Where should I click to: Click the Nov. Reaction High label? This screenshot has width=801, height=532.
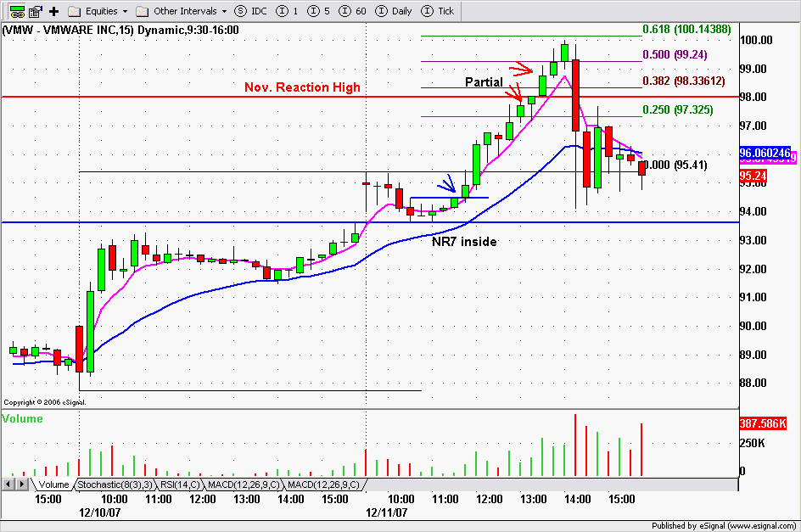[x=302, y=87]
